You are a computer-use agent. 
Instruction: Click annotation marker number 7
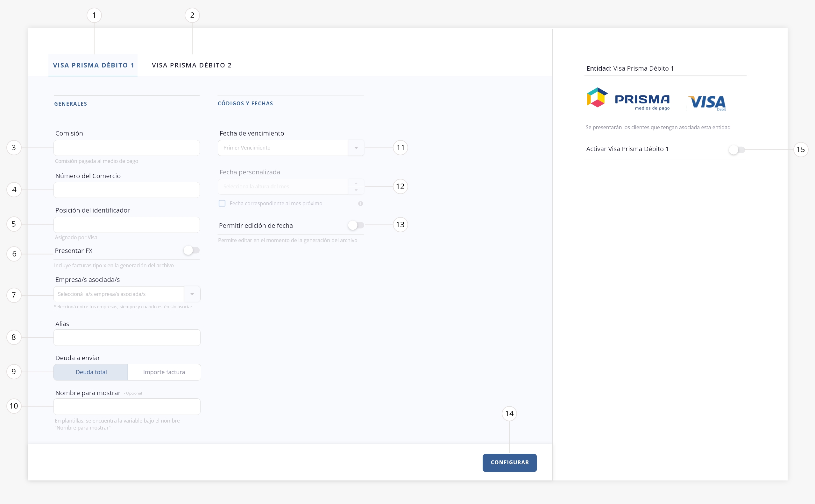pos(14,295)
